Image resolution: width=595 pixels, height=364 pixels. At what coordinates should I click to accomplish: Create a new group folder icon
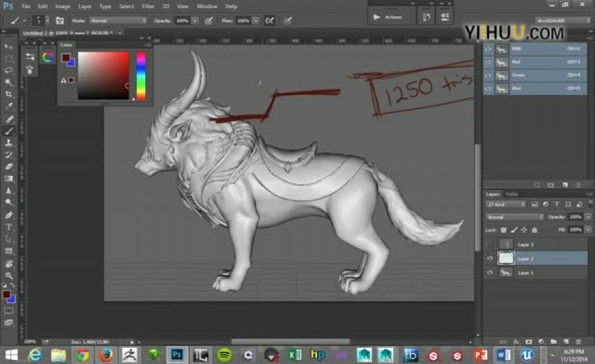[x=554, y=342]
